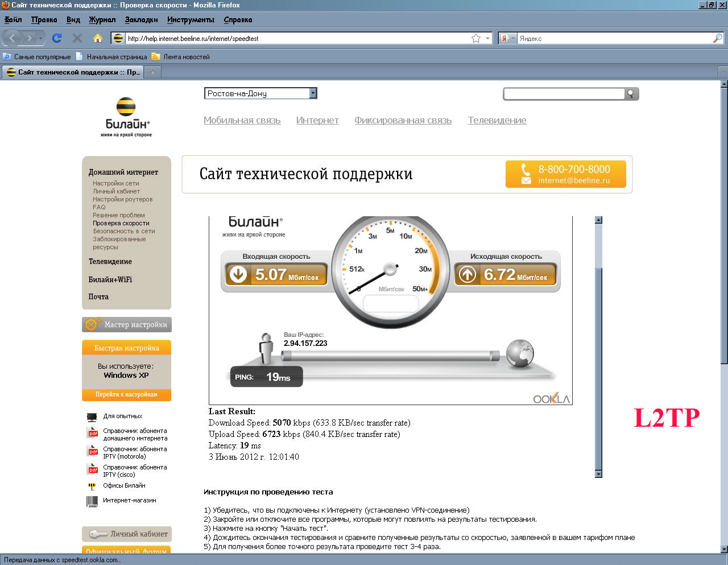Screen dimensions: 728x565
Task: Click the person figure icon in speed test
Action: pos(266,349)
